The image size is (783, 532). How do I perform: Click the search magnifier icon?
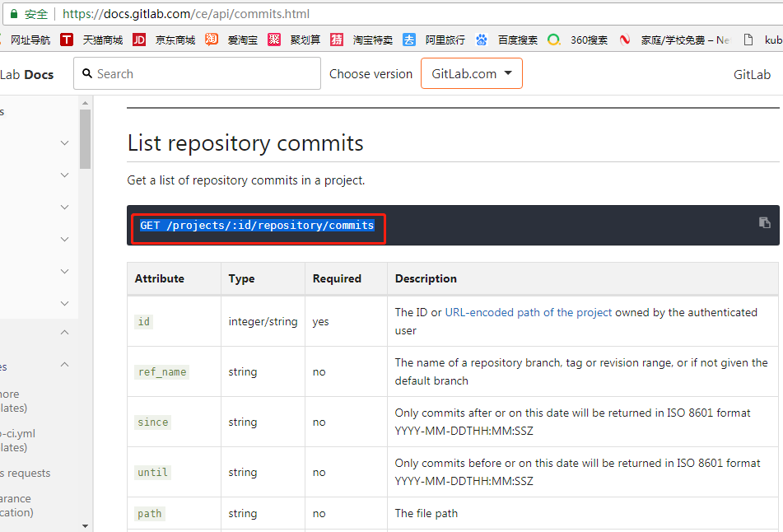tap(88, 73)
